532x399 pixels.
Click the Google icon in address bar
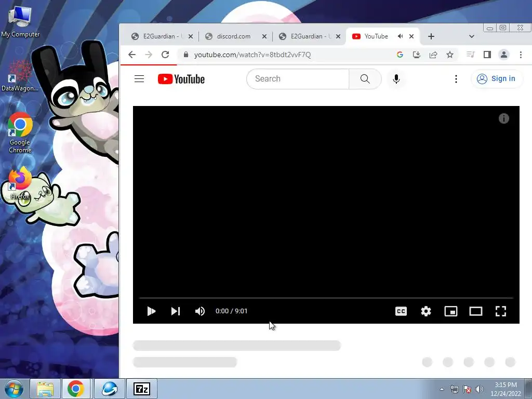(x=400, y=55)
